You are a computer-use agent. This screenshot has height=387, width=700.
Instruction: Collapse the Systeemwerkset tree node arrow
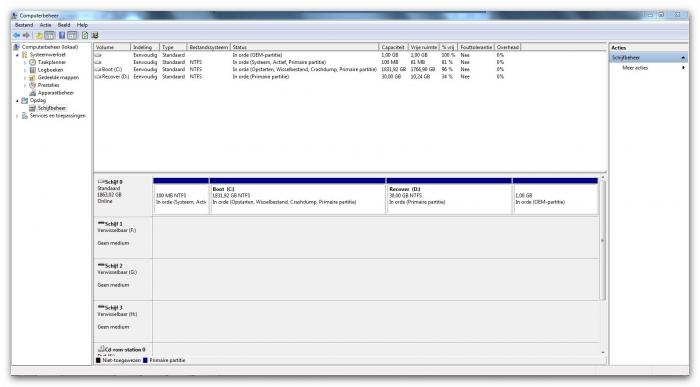[x=18, y=55]
